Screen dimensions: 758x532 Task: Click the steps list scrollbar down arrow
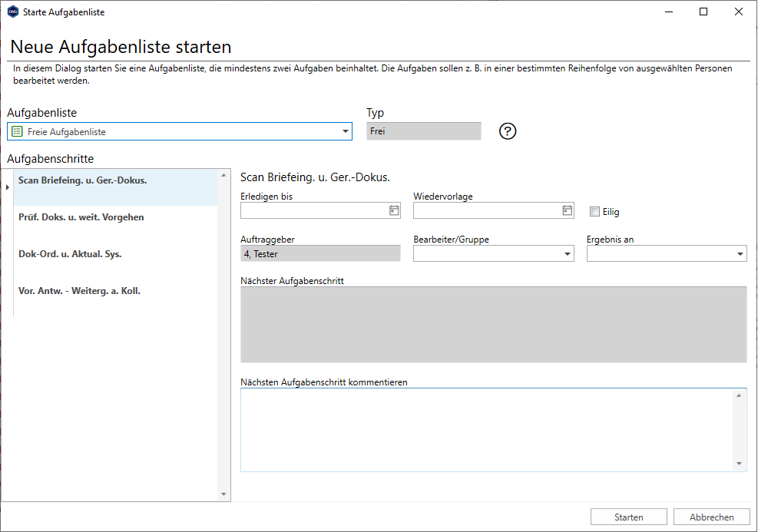(223, 494)
